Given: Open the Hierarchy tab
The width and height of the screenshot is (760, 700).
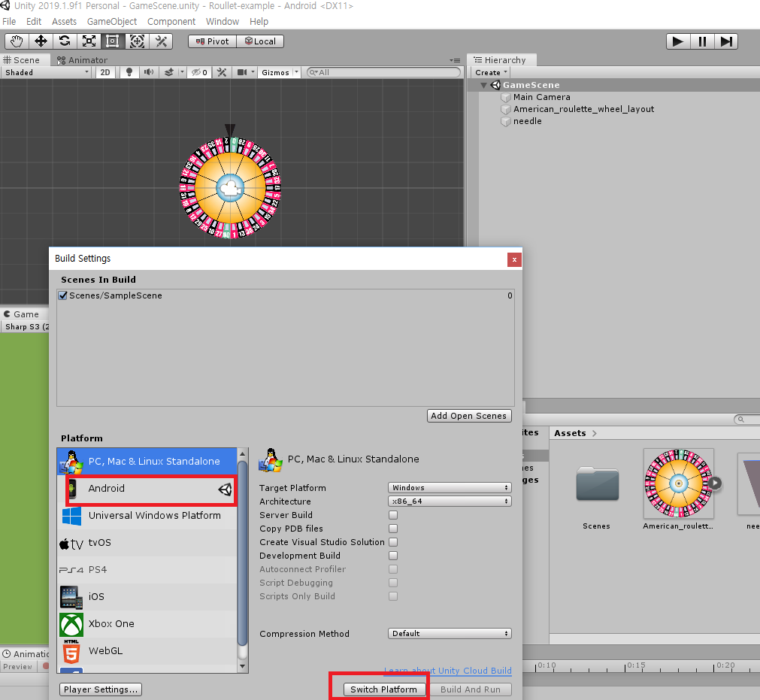Looking at the screenshot, I should 501,60.
